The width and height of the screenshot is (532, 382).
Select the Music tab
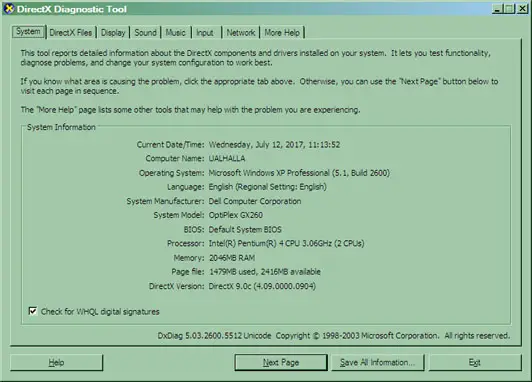[175, 33]
